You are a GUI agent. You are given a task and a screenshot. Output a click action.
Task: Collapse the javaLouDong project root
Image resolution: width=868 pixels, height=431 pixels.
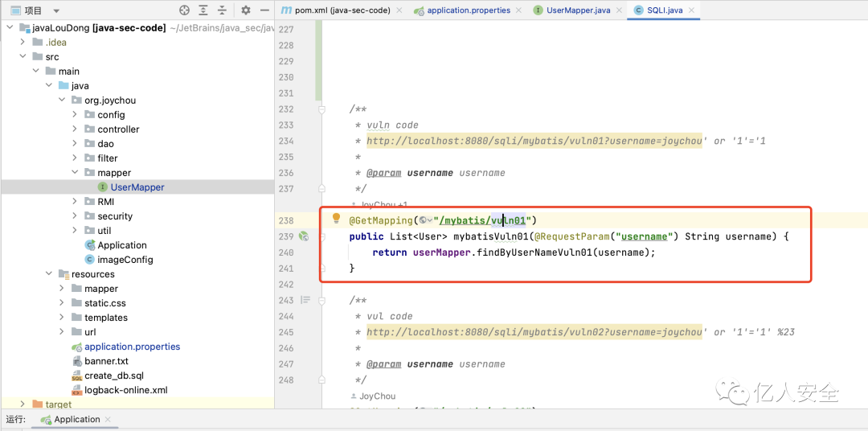click(9, 27)
